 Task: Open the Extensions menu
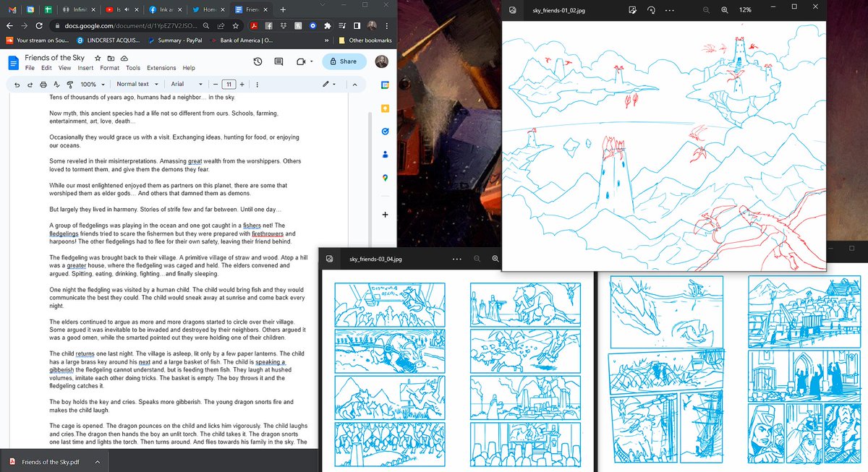[163, 68]
